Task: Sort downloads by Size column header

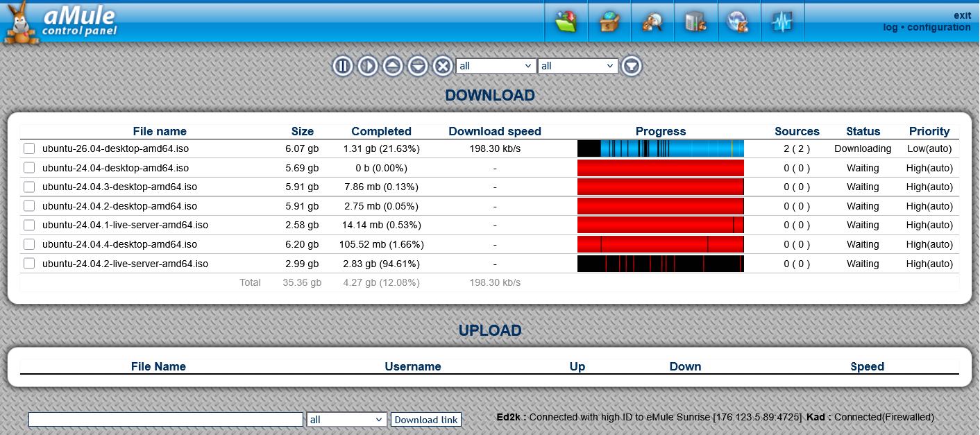Action: click(303, 131)
